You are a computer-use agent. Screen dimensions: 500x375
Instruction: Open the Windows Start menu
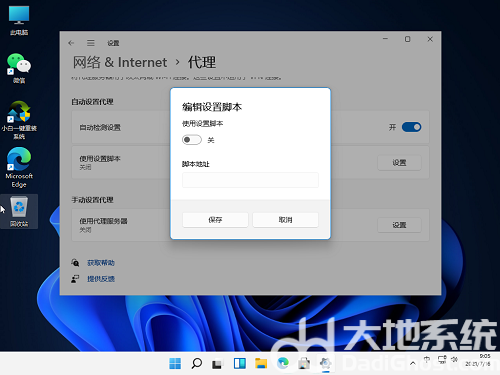point(175,363)
